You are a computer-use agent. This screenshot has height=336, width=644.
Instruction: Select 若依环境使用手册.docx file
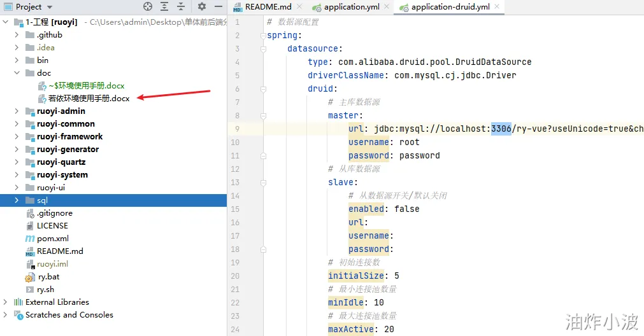(x=89, y=99)
